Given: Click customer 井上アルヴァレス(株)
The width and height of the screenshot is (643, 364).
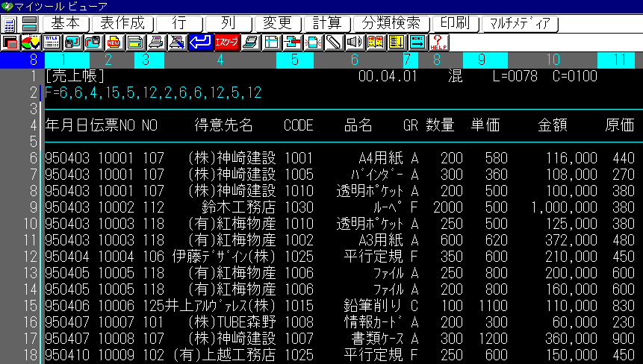Looking at the screenshot, I should (x=220, y=306).
